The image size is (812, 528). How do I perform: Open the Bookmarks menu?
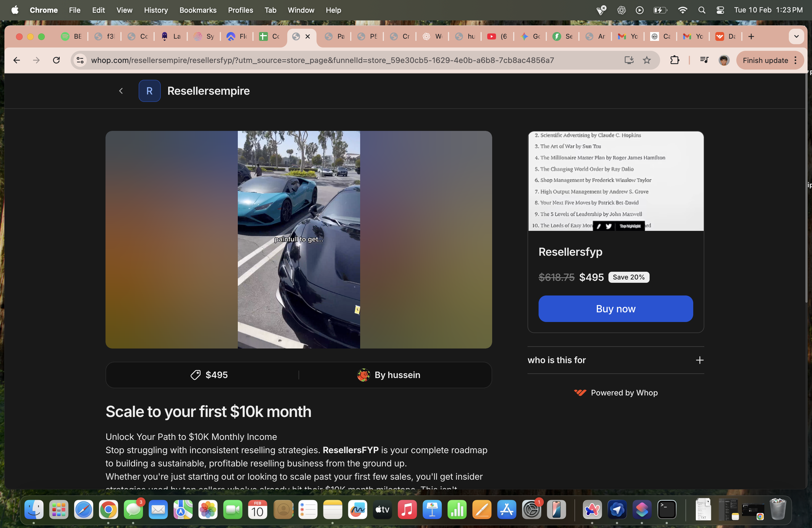pyautogui.click(x=198, y=10)
